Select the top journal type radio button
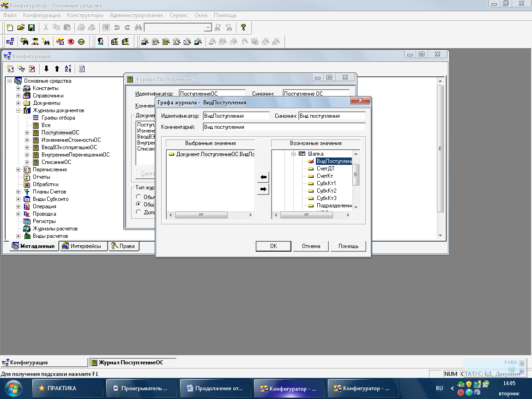 pyautogui.click(x=138, y=197)
